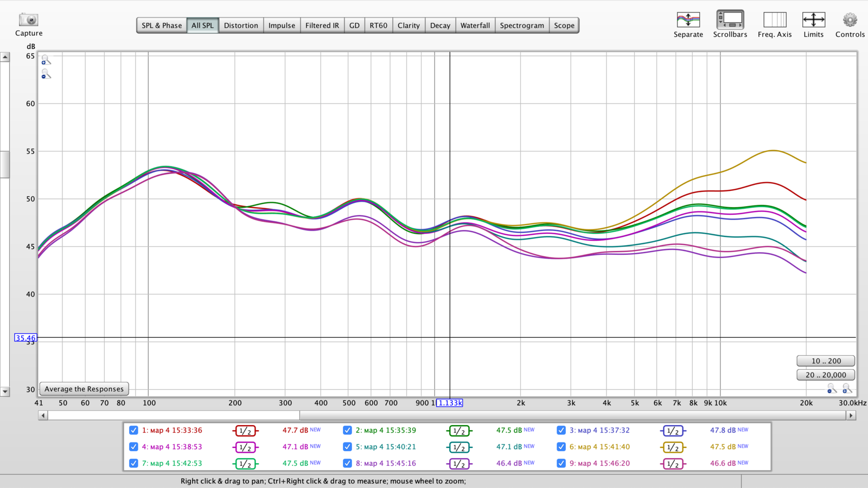Screen dimensions: 868x488
Task: Uncheck trace 3: map 4 15:37:32
Action: click(x=561, y=431)
